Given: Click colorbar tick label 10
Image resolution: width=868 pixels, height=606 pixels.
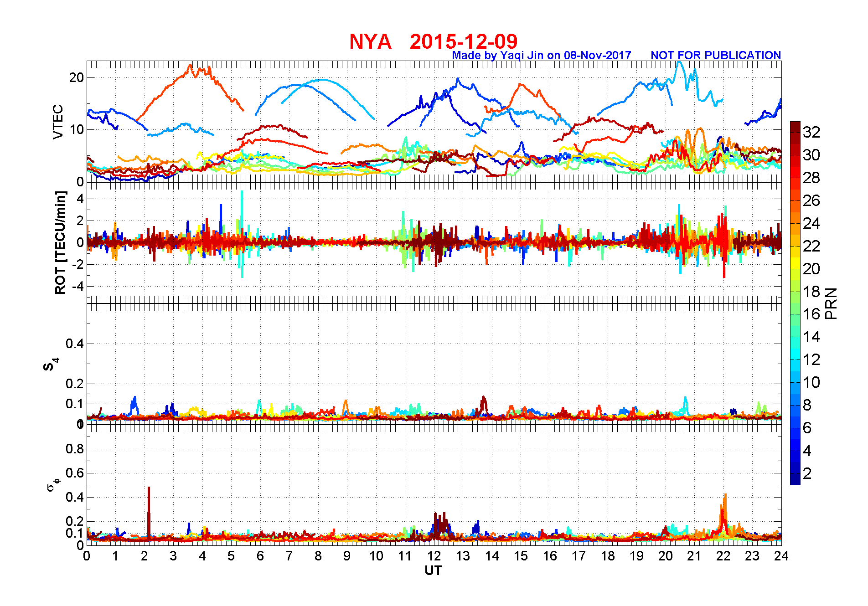Looking at the screenshot, I should point(811,382).
